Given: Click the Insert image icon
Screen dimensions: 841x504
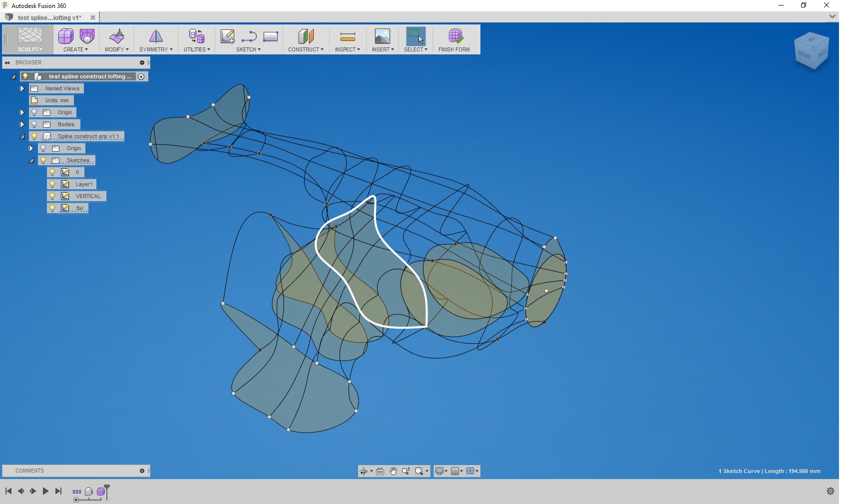Looking at the screenshot, I should click(x=383, y=36).
